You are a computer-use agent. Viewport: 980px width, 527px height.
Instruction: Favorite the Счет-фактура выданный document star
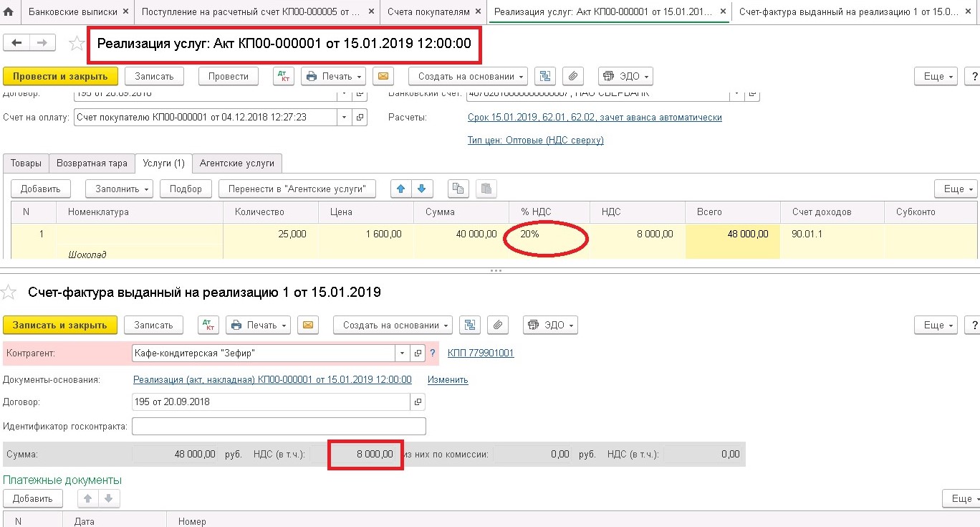click(x=9, y=292)
